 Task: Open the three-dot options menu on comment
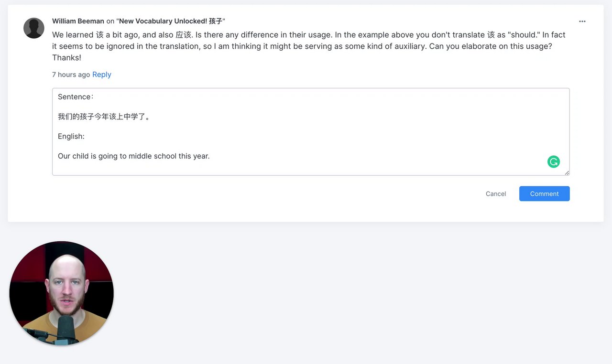tap(582, 21)
